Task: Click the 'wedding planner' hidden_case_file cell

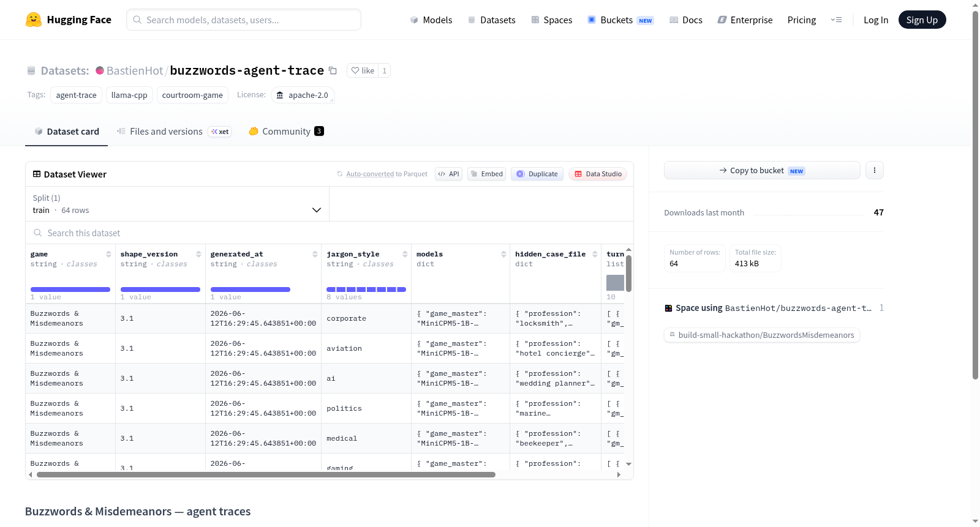Action: point(555,378)
